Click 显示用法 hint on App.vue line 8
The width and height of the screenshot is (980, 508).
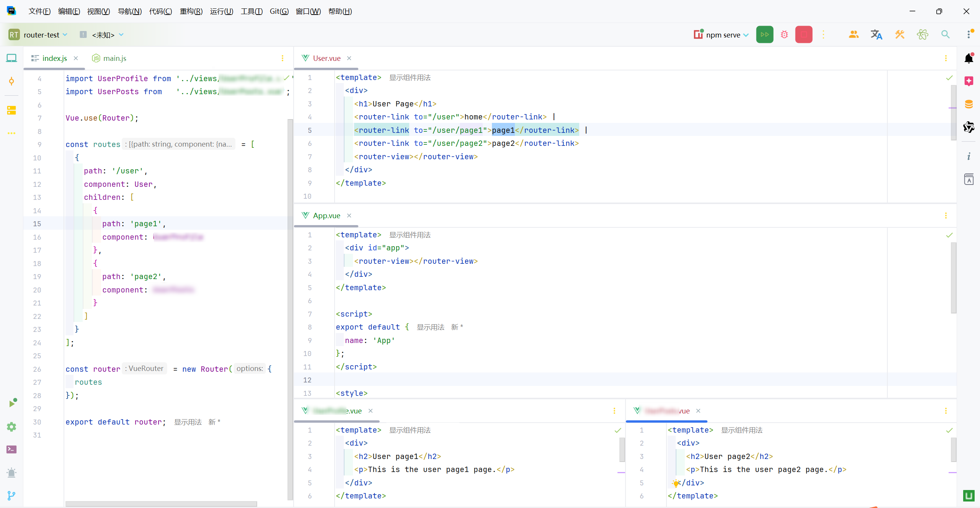point(431,327)
